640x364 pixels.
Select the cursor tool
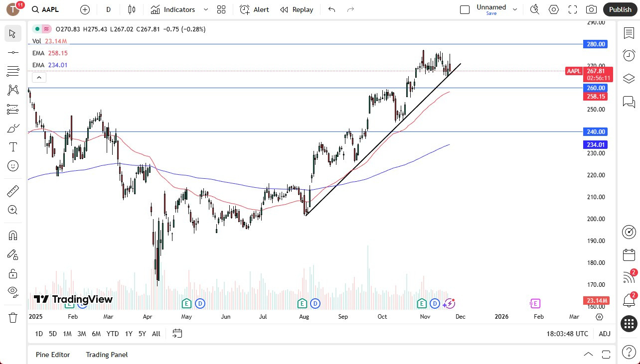point(12,33)
